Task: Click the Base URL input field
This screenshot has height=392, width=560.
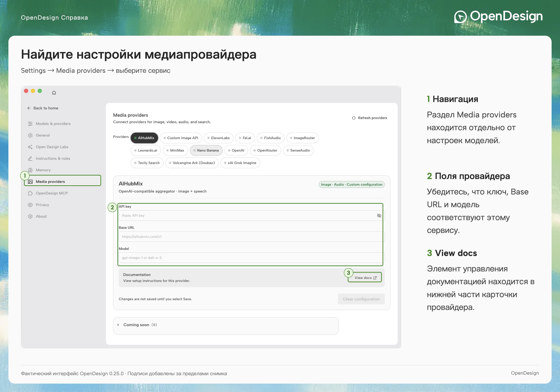Action: click(x=251, y=237)
